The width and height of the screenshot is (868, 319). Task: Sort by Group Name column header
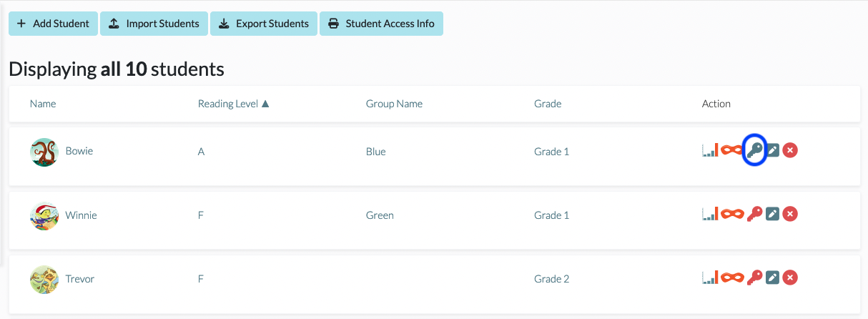point(394,104)
